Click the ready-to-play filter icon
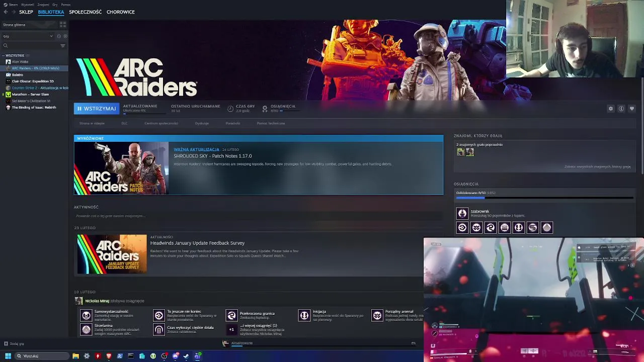Image resolution: width=644 pixels, height=362 pixels. [65, 36]
